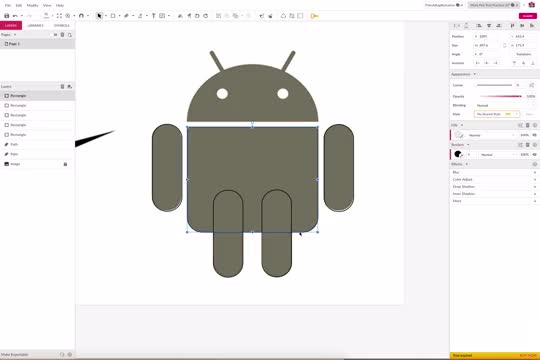The width and height of the screenshot is (540, 360).
Task: Click the rotate counter-clockwise icon
Action: click(x=197, y=16)
